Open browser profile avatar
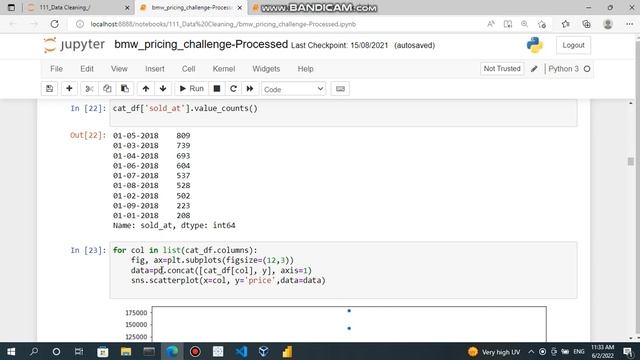The height and width of the screenshot is (360, 640). tap(608, 24)
